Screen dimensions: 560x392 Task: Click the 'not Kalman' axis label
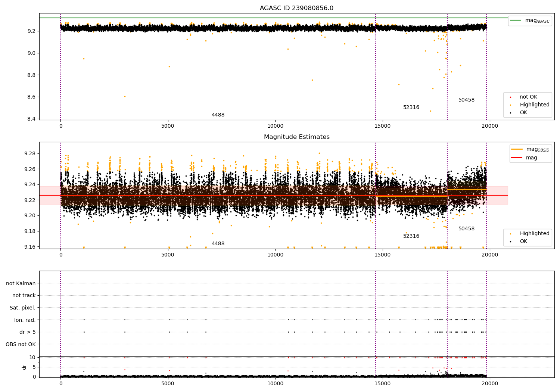tap(21, 283)
